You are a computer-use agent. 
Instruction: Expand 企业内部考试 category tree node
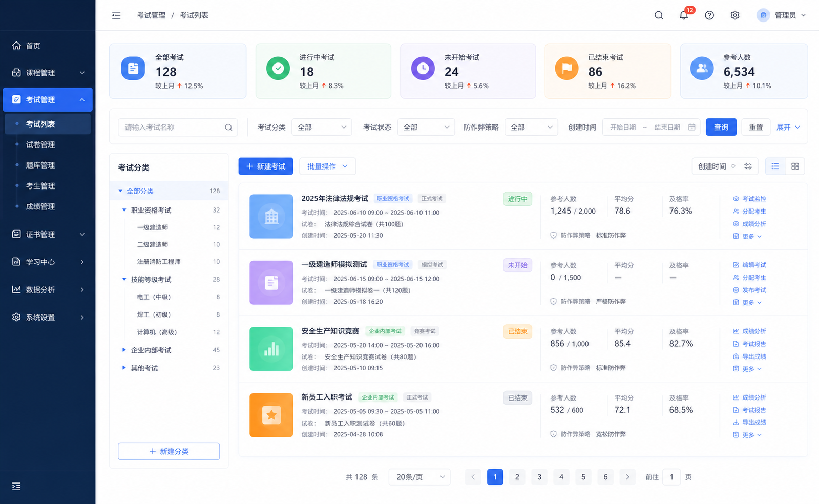(x=124, y=350)
